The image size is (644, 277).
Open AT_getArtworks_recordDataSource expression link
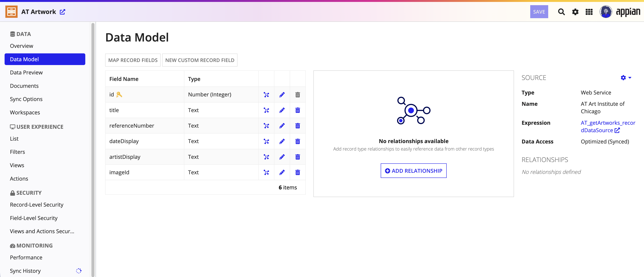pos(608,127)
